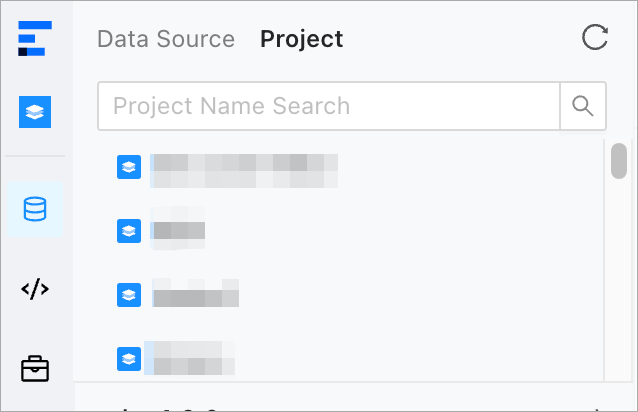Image resolution: width=638 pixels, height=412 pixels.
Task: Select the first project name in list
Action: click(x=243, y=169)
